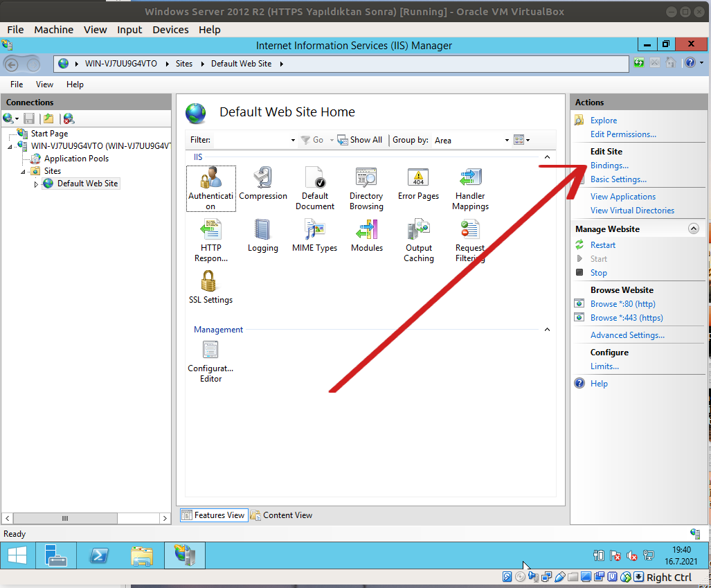
Task: Click the Forward navigation arrow button
Action: tap(33, 64)
